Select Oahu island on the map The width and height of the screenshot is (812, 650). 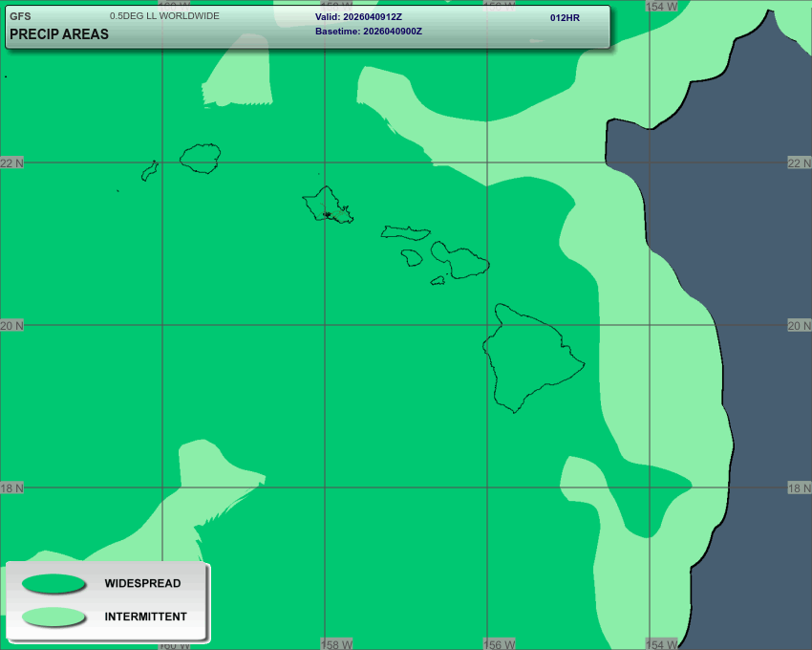(x=326, y=204)
